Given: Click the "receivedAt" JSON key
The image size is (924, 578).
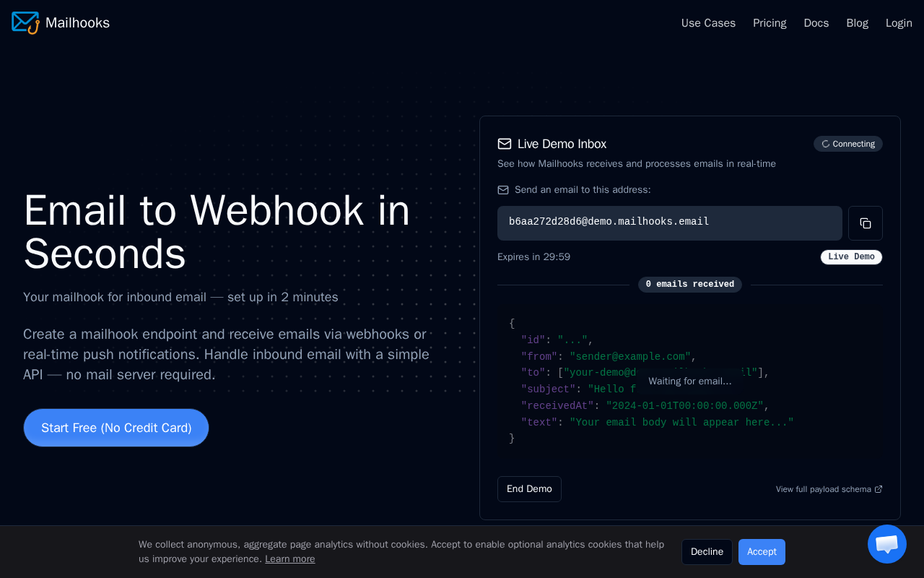Looking at the screenshot, I should [x=557, y=406].
